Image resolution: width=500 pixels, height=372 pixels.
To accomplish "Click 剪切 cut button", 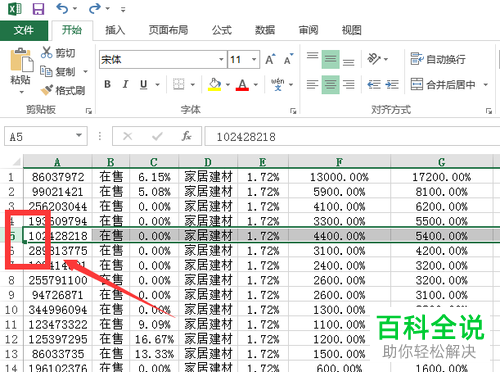I will point(58,53).
